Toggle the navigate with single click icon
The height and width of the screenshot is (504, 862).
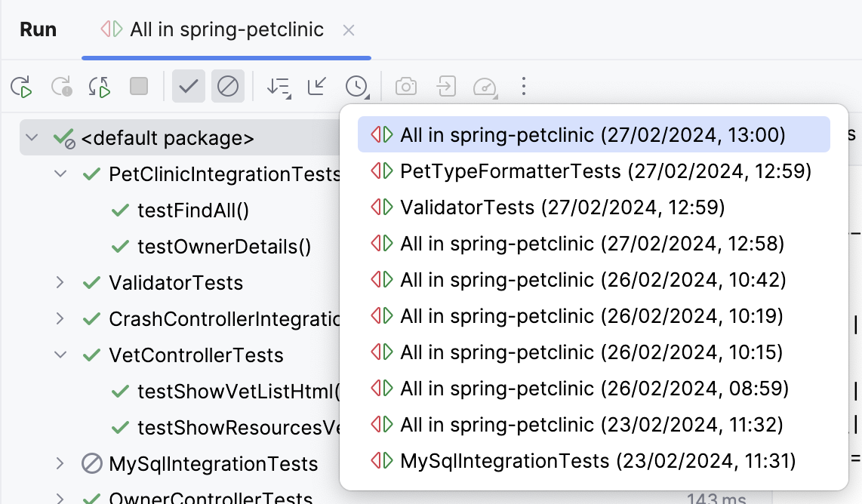pyautogui.click(x=316, y=86)
